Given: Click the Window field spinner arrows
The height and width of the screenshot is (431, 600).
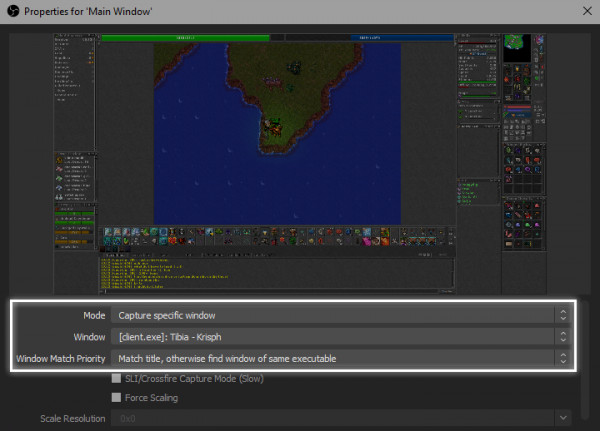Looking at the screenshot, I should (x=563, y=337).
